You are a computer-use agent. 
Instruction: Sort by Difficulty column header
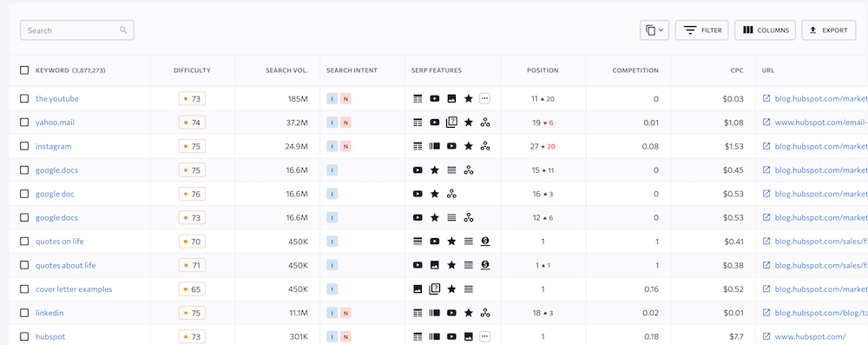pos(192,70)
